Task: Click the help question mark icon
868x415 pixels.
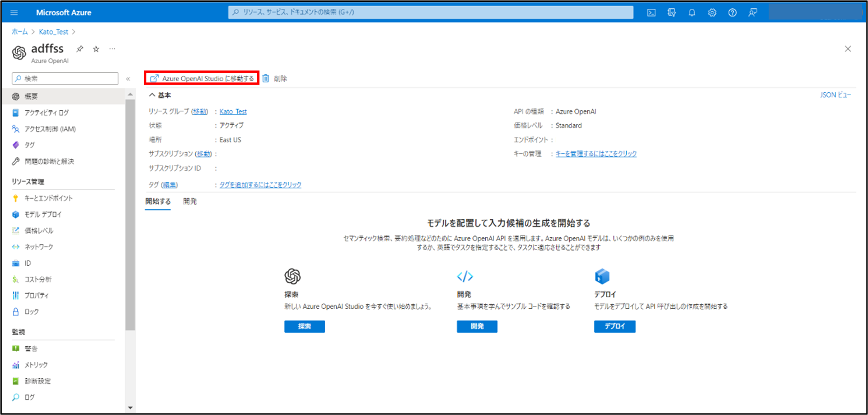Action: pyautogui.click(x=732, y=12)
